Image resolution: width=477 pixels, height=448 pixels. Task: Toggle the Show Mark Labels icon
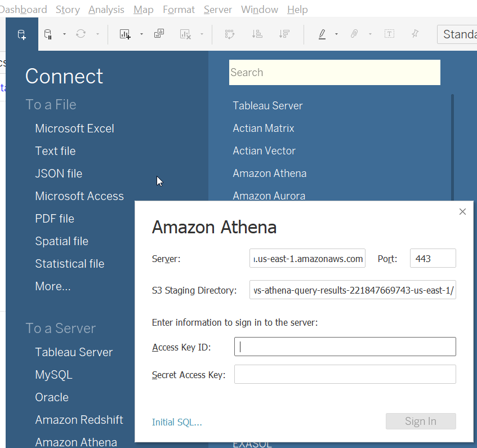pyautogui.click(x=389, y=34)
